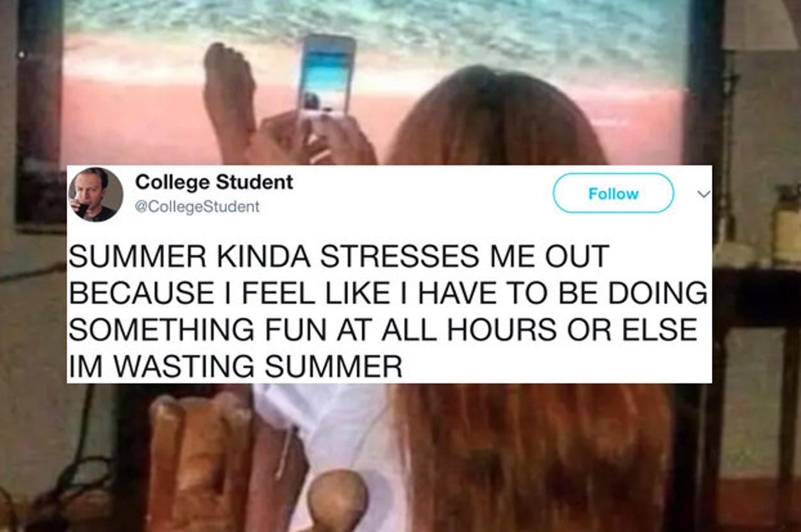801x532 pixels.
Task: Select the tweet line starting SOMETHING FUN AT
Action: point(383,329)
